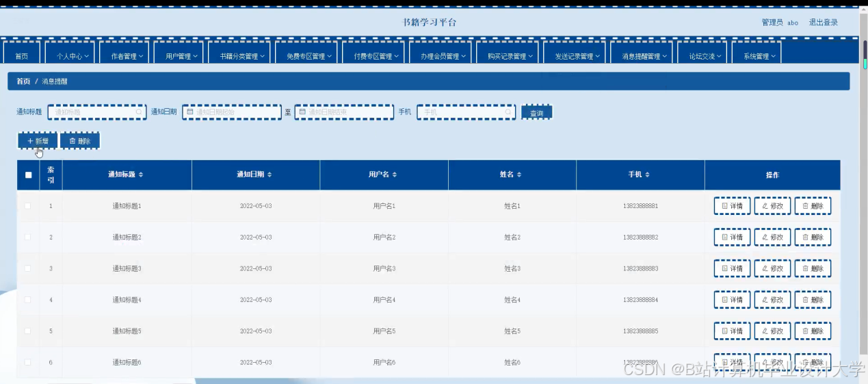Check the checkbox for row 5

point(28,331)
